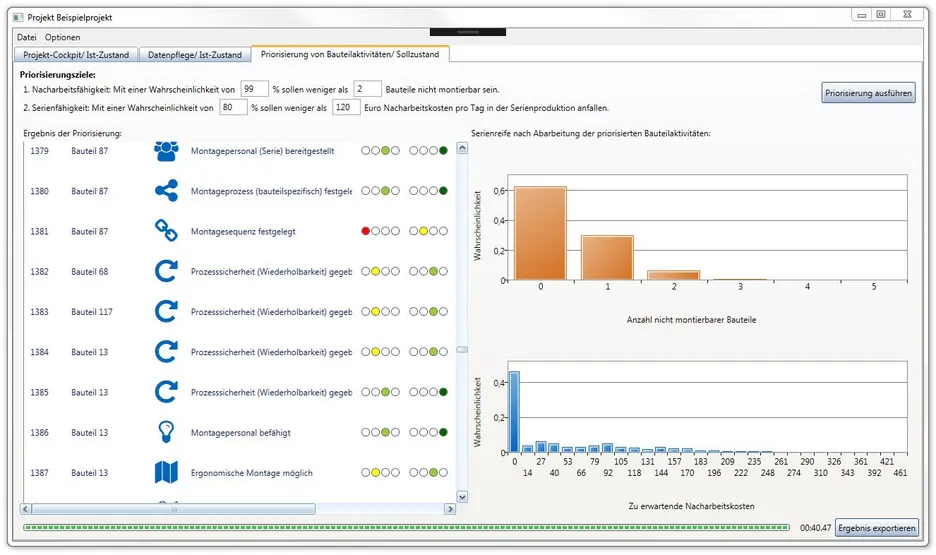Open the Datei menu
This screenshot has width=936, height=555.
27,37
